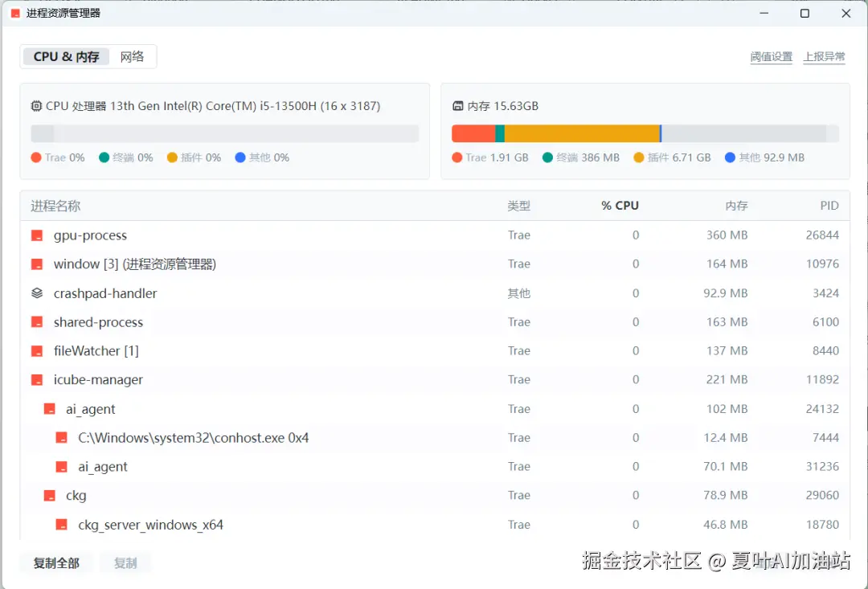
Task: Click the fileWatcher [1] row icon
Action: tap(37, 351)
